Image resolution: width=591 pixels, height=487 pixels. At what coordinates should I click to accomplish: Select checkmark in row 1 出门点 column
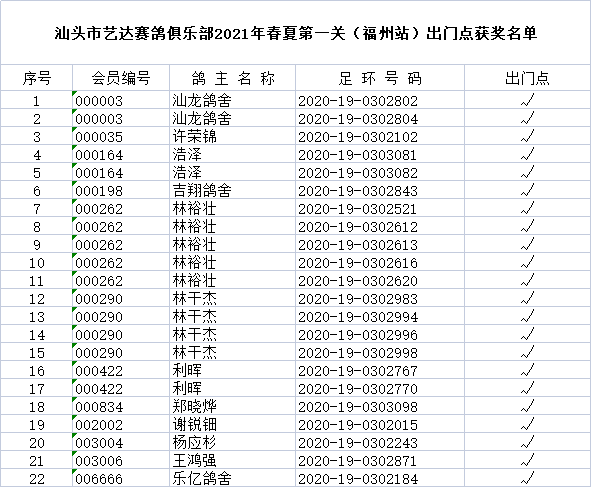[x=527, y=100]
